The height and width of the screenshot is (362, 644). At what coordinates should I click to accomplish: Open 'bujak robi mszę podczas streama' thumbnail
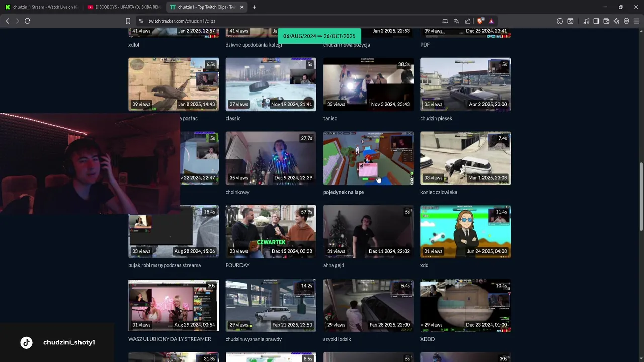[x=174, y=232]
